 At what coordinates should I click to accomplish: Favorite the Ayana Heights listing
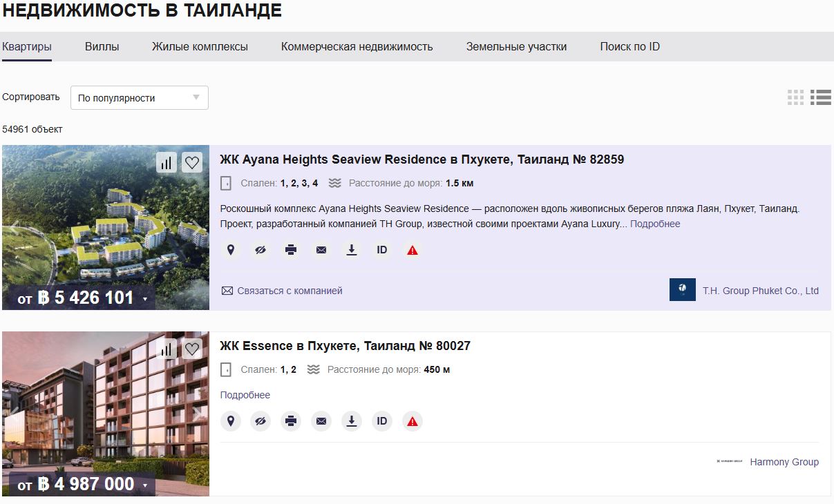[x=192, y=163]
